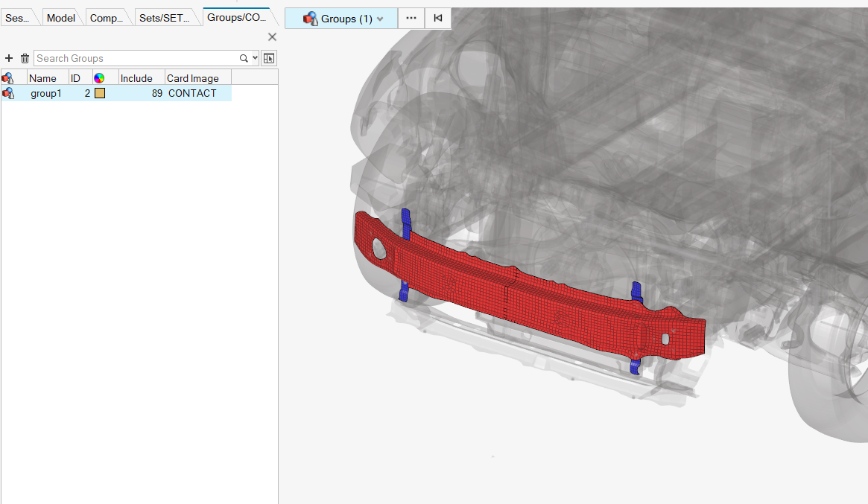Open the Ses... tab
The width and height of the screenshot is (868, 504).
click(17, 18)
